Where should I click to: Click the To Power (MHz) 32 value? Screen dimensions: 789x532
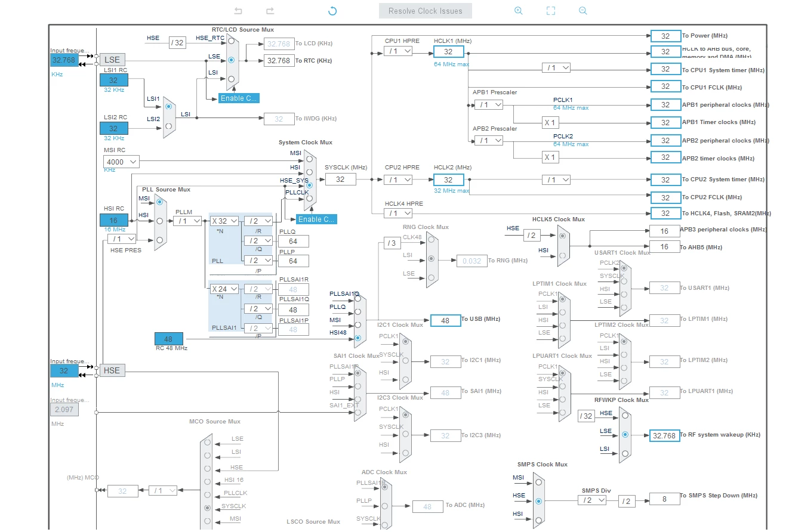[665, 36]
